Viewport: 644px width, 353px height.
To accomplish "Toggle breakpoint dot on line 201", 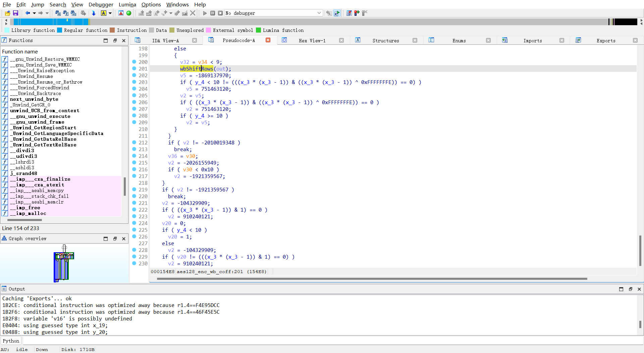I will point(134,69).
